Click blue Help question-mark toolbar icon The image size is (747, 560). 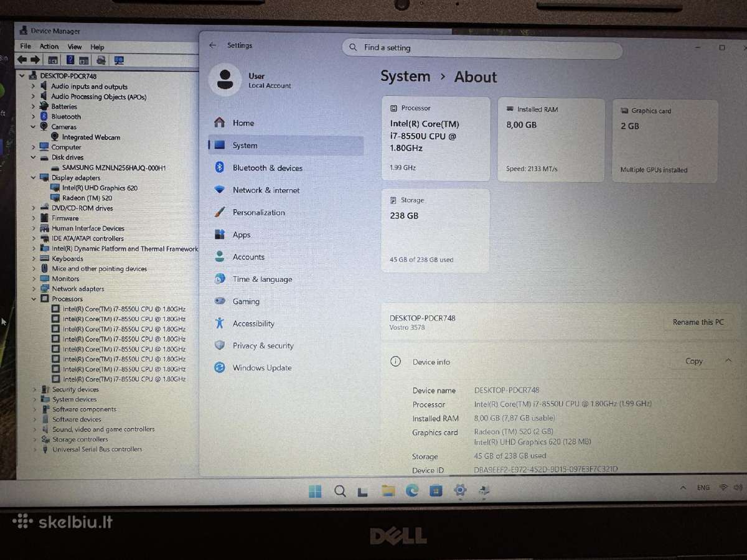(x=70, y=60)
